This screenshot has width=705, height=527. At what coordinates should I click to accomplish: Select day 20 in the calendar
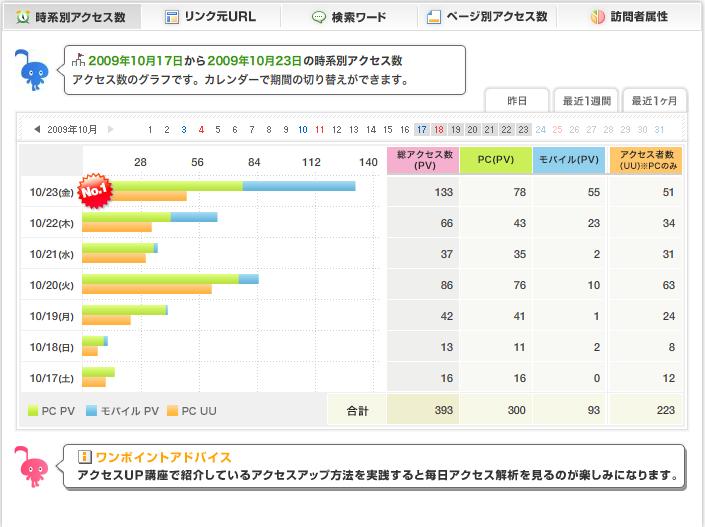tap(473, 130)
